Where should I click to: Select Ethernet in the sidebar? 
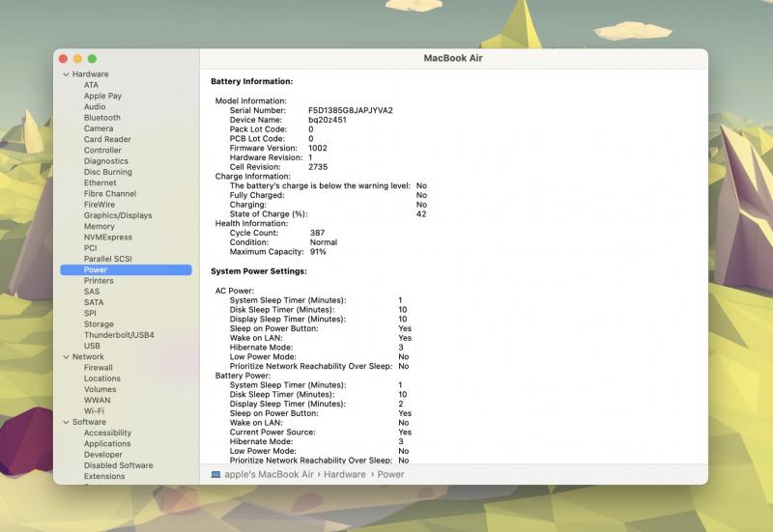point(100,182)
